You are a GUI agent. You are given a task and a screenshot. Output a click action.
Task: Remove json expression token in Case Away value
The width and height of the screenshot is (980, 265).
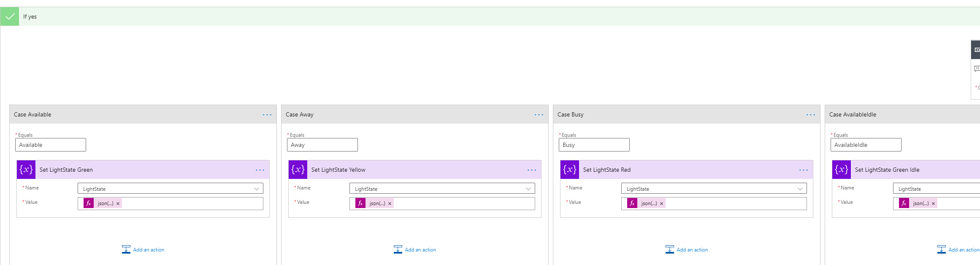(x=390, y=204)
